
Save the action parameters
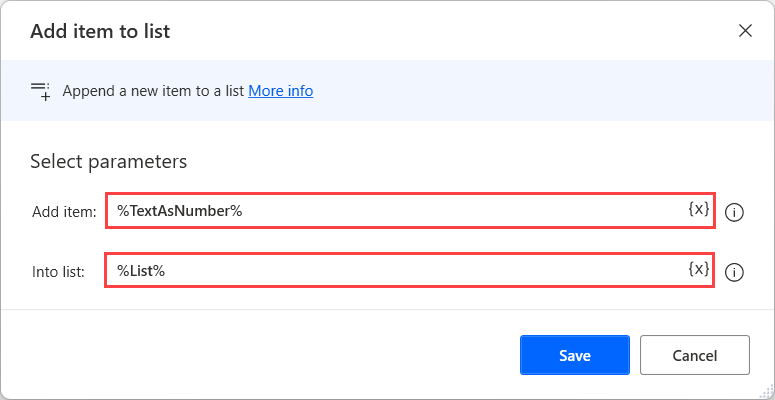click(x=574, y=355)
